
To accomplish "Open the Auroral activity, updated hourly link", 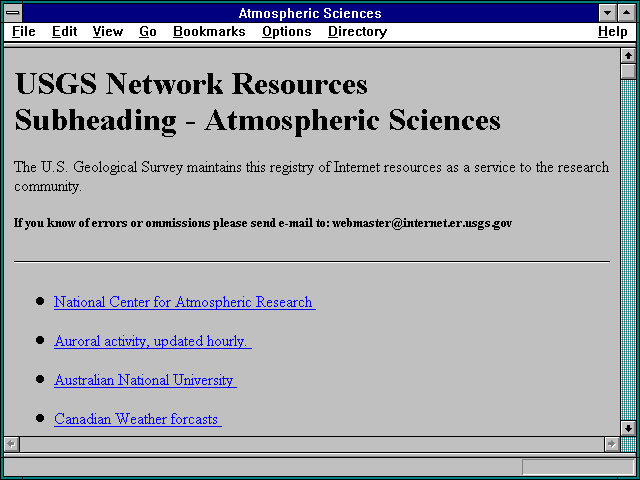I will tap(153, 341).
